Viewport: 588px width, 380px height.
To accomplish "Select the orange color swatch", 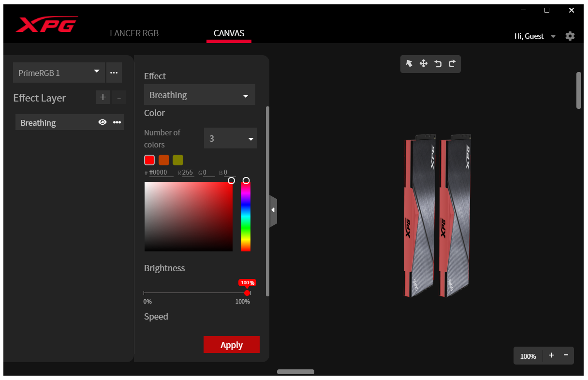I will coord(164,160).
